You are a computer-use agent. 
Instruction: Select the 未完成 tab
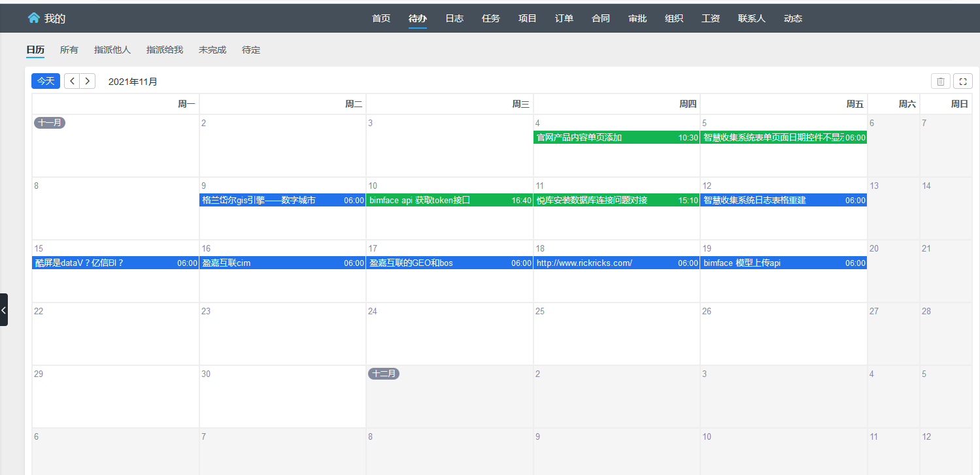pyautogui.click(x=212, y=50)
